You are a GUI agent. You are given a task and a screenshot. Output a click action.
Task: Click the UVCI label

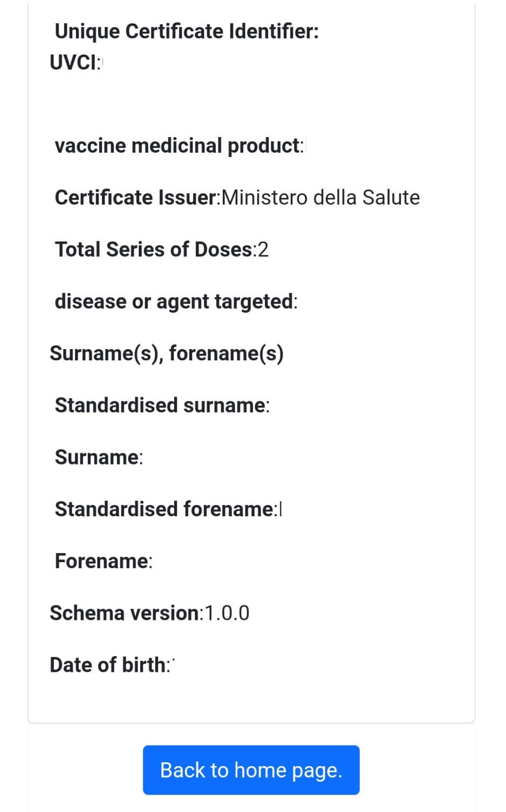pos(74,63)
